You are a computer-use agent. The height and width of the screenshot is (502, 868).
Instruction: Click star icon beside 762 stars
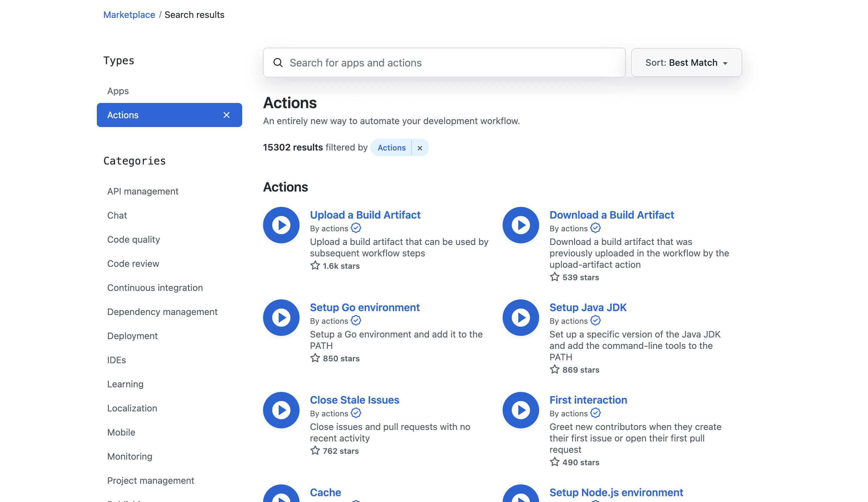pos(315,451)
